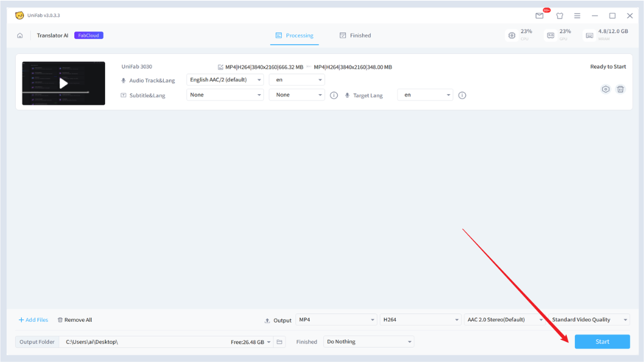Click the home icon
The width and height of the screenshot is (644, 362).
click(20, 35)
